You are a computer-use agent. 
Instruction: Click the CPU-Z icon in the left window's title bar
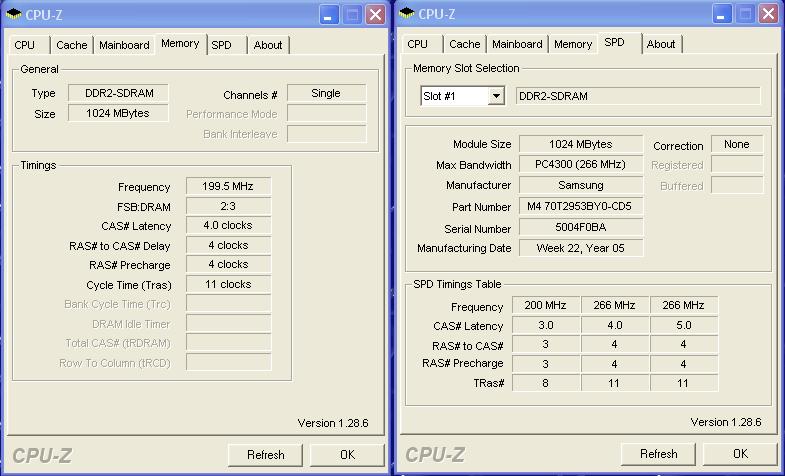click(14, 14)
